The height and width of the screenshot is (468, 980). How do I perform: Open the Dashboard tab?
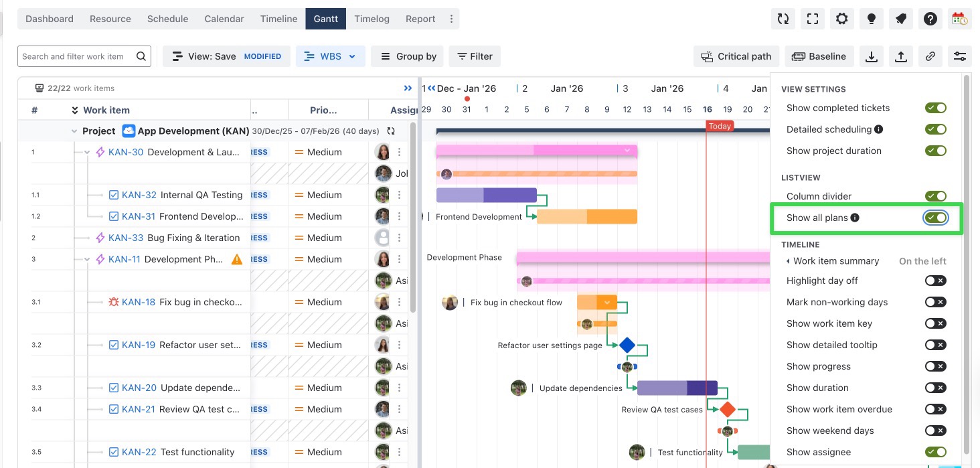(50, 19)
